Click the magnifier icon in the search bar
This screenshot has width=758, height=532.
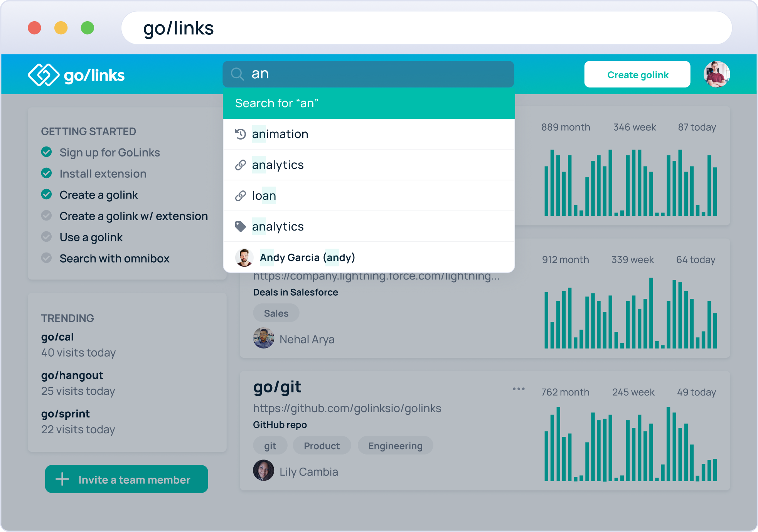click(237, 74)
